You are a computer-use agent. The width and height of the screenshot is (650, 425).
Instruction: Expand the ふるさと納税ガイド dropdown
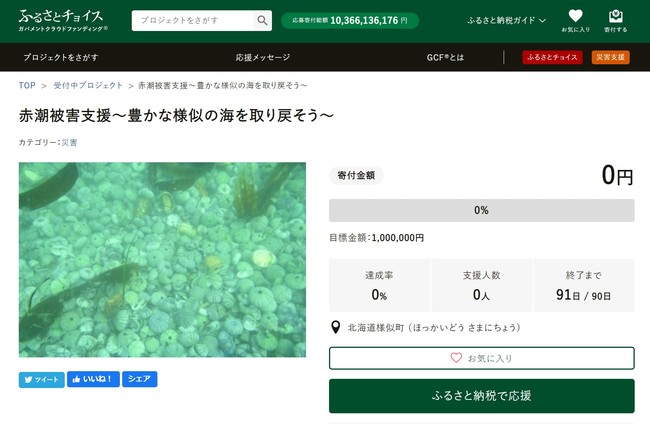click(x=506, y=21)
